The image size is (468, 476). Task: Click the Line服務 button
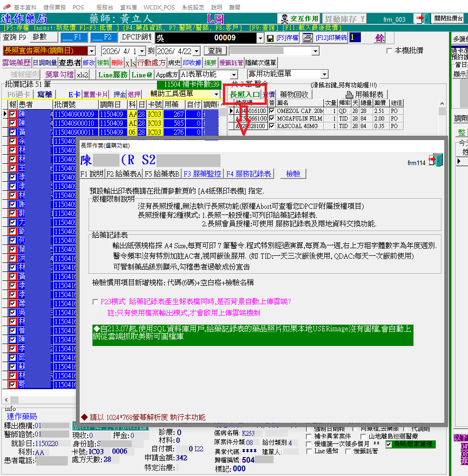112,75
